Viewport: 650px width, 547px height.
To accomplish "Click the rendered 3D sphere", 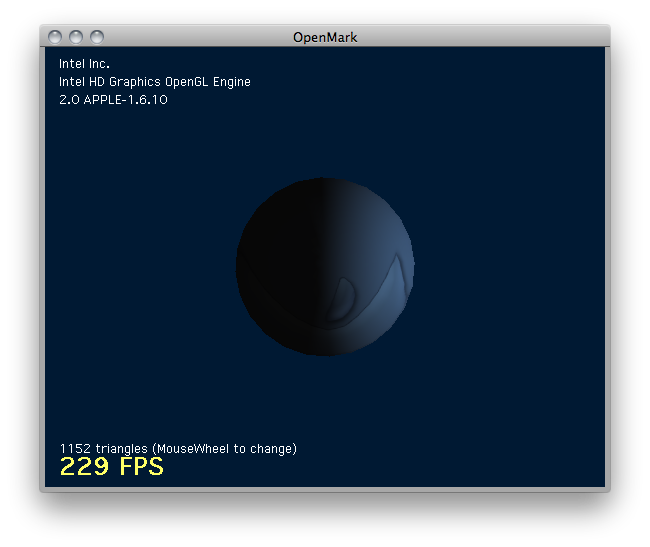I will (325, 267).
